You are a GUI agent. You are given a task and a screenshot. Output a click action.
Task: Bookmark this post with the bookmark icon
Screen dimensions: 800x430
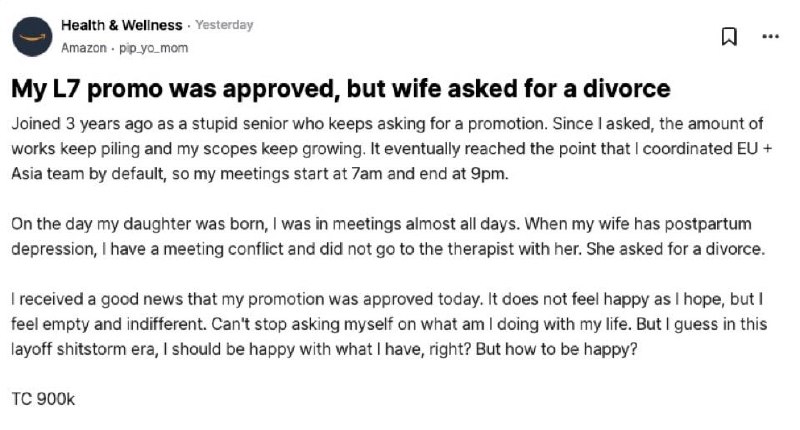tap(729, 37)
